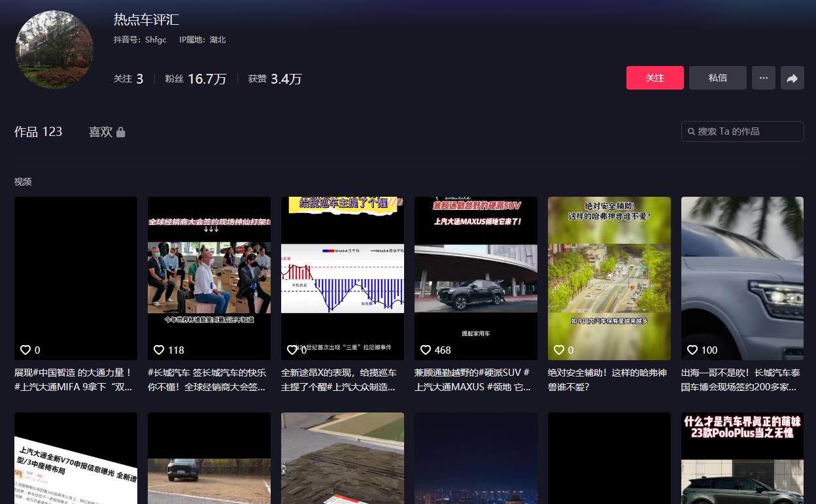This screenshot has height=504, width=816.
Task: Open the 给揽巡车主提了个醒 video thumbnail
Action: pyautogui.click(x=343, y=278)
